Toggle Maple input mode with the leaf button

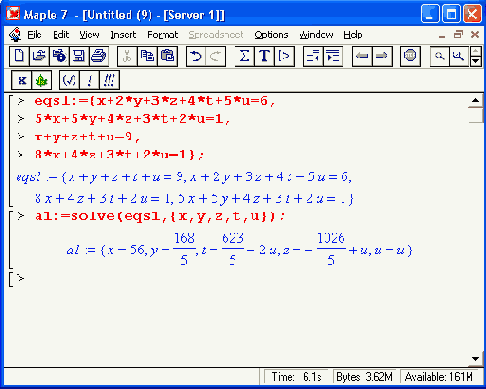(x=42, y=80)
